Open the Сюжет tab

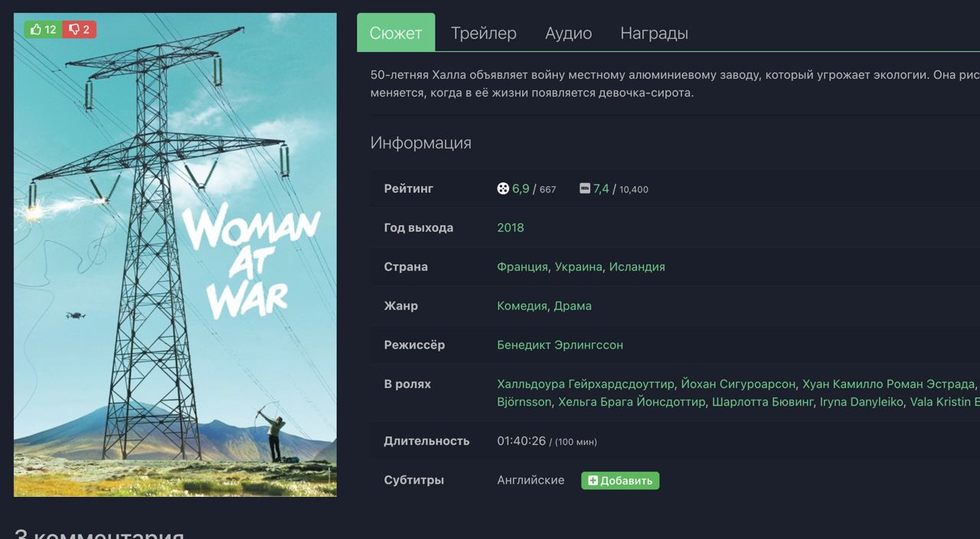pos(396,33)
